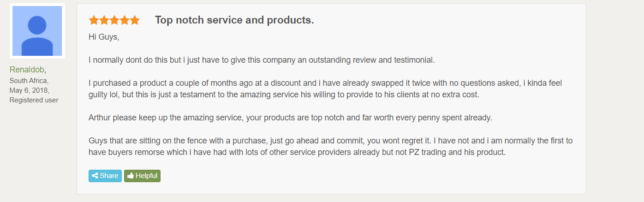Image resolution: width=644 pixels, height=202 pixels.
Task: Click the "Registered user" label
Action: 34,100
